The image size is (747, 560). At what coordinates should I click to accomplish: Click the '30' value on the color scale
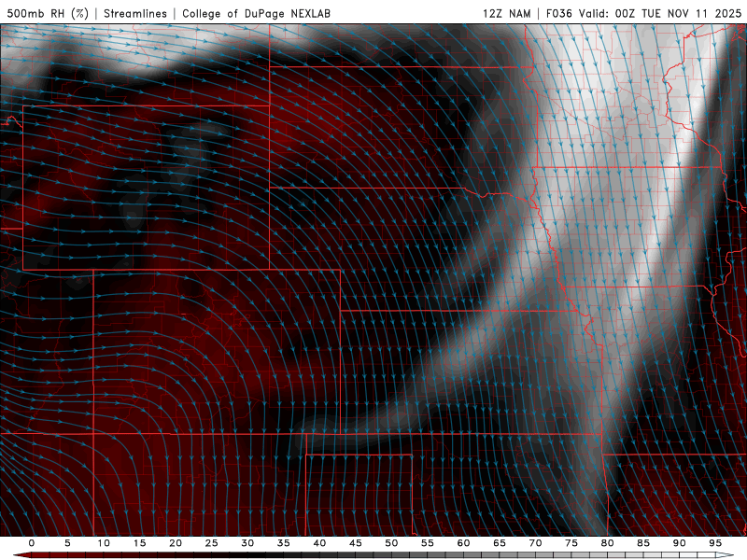click(x=247, y=543)
